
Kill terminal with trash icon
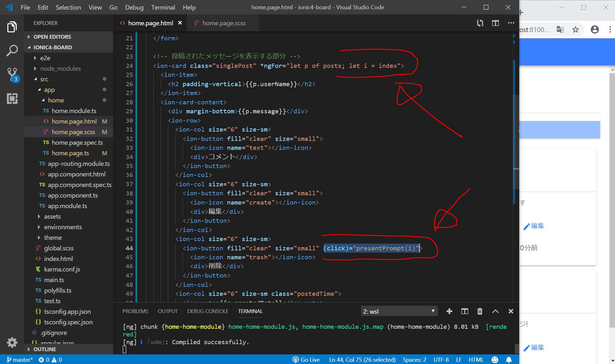[480, 311]
